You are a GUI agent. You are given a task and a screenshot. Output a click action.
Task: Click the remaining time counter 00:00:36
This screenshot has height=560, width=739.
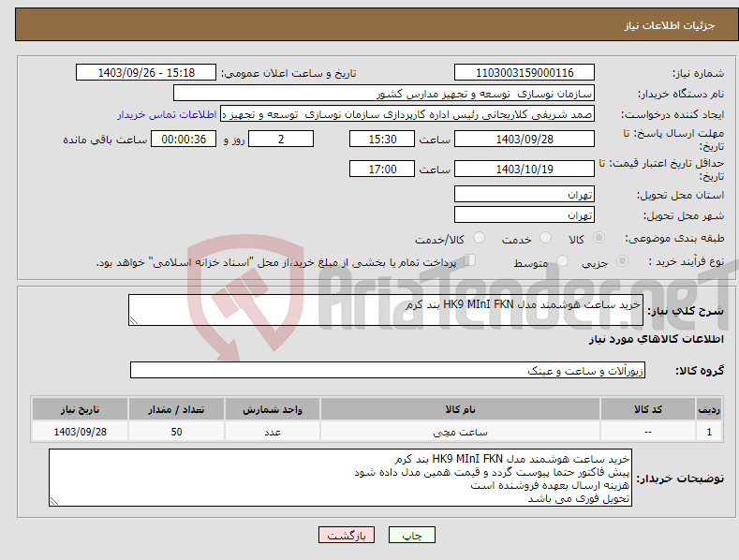(184, 139)
